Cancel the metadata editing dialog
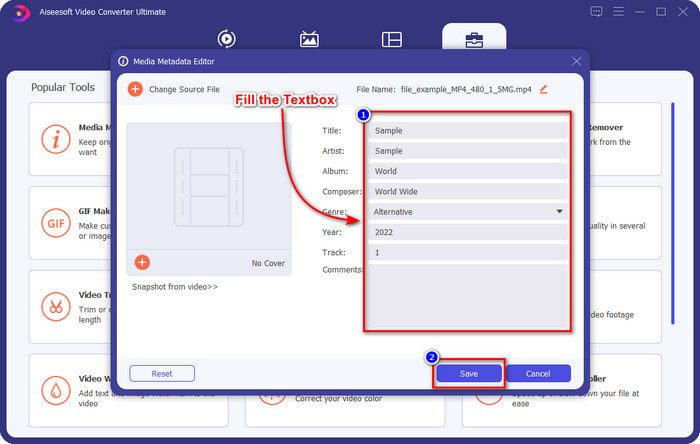 538,373
